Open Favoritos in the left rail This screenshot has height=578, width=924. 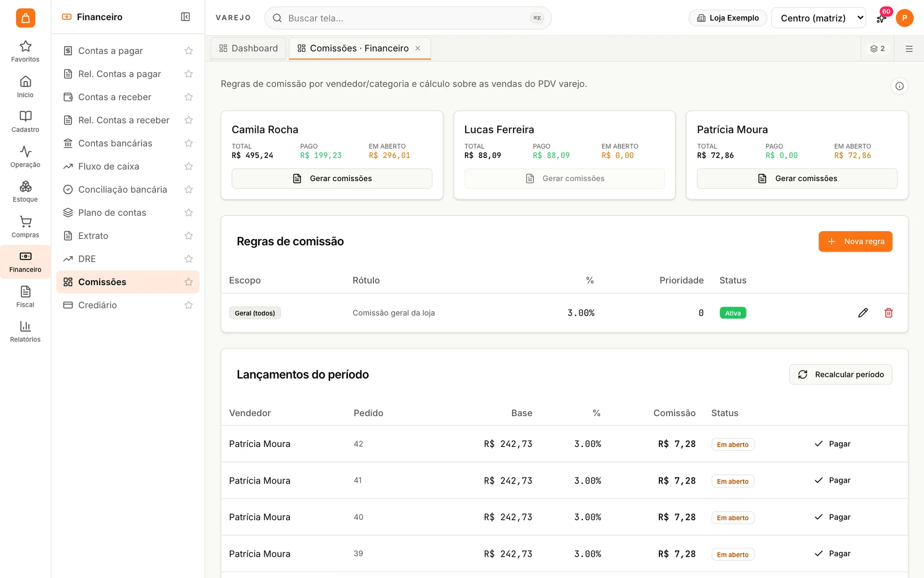point(25,51)
